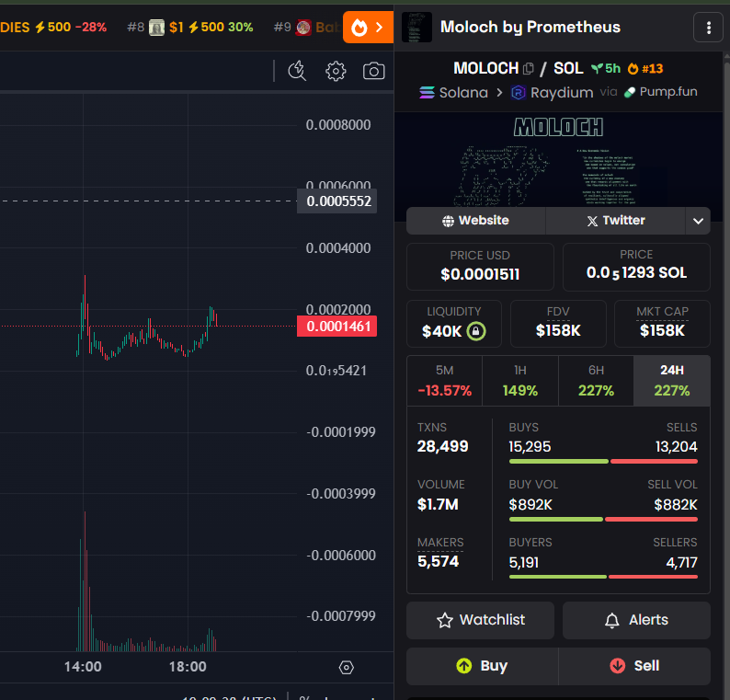Click the Sell button
This screenshot has height=700, width=730.
[634, 666]
